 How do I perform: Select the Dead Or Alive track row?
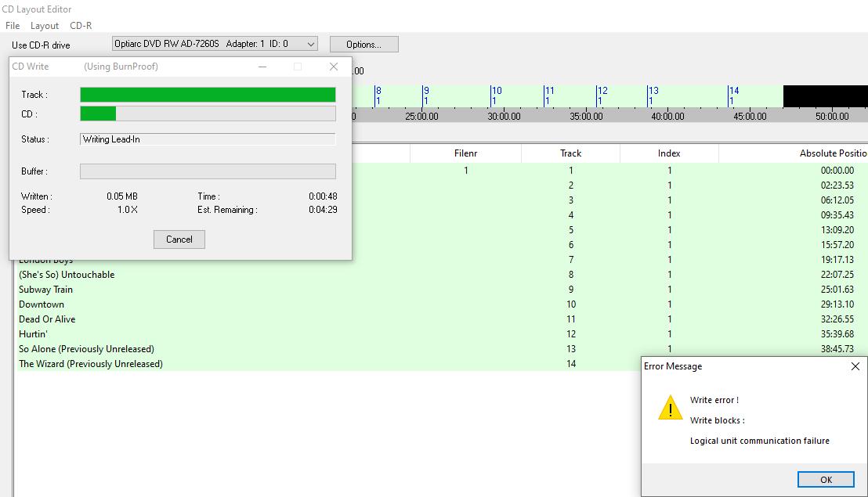437,319
